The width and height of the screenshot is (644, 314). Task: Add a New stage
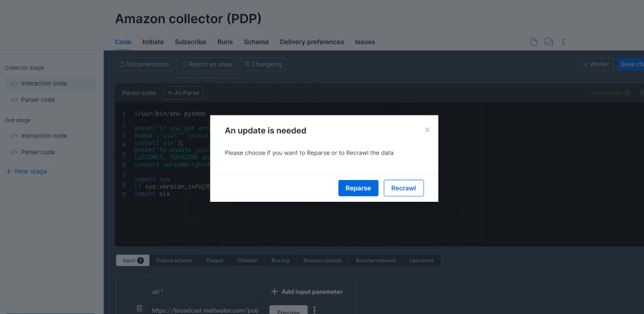pyautogui.click(x=26, y=171)
